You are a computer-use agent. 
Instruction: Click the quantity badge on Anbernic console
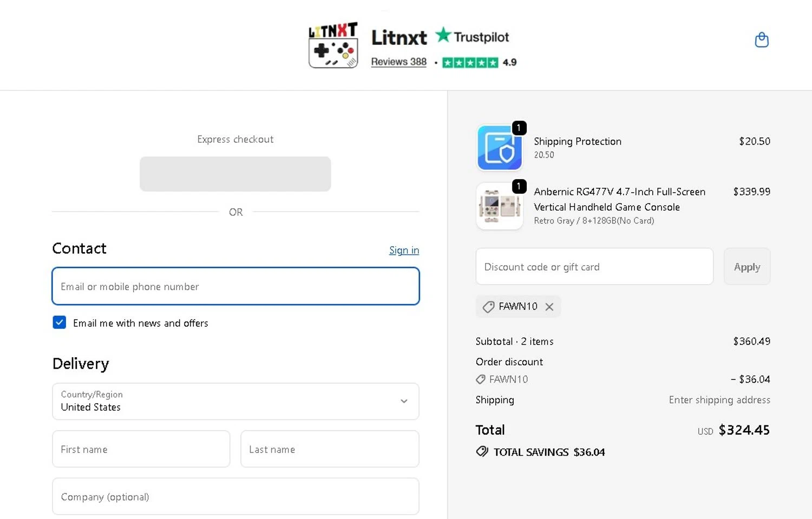[519, 186]
